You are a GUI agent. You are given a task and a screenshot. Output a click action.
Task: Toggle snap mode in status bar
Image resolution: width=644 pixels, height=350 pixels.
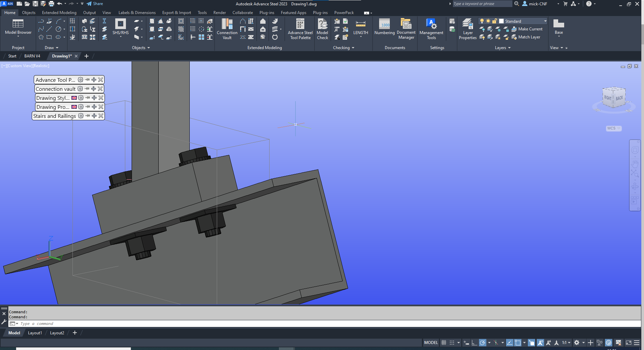pos(451,343)
